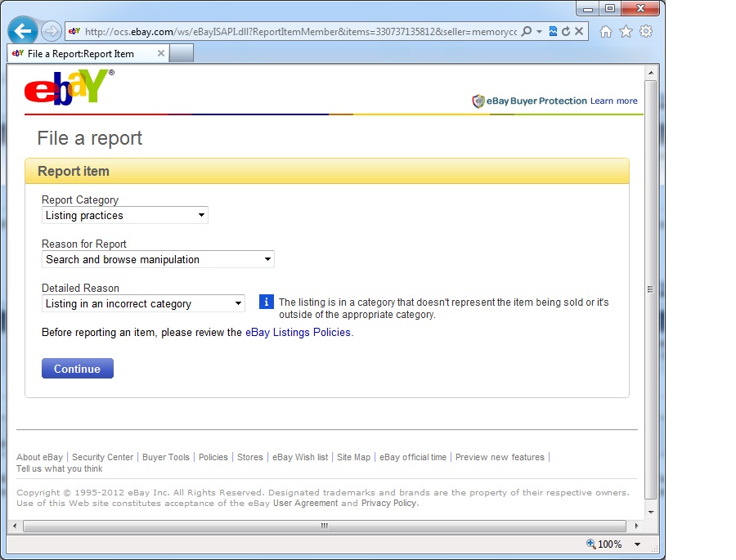Click the eBay logo
Screen dimensions: 736x560
(69, 87)
